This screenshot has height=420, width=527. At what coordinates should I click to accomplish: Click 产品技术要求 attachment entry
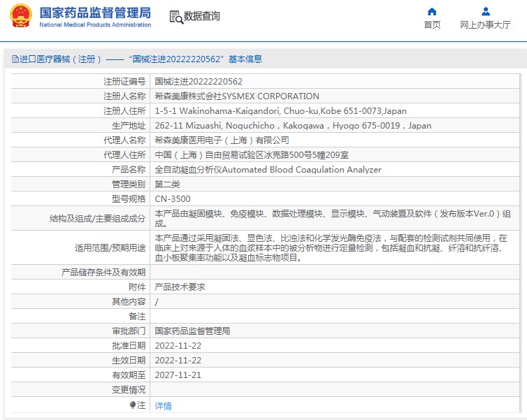pyautogui.click(x=180, y=287)
